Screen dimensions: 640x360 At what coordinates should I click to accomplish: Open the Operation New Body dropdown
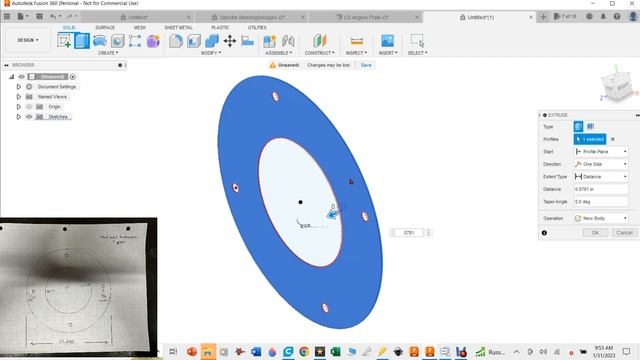pos(601,218)
